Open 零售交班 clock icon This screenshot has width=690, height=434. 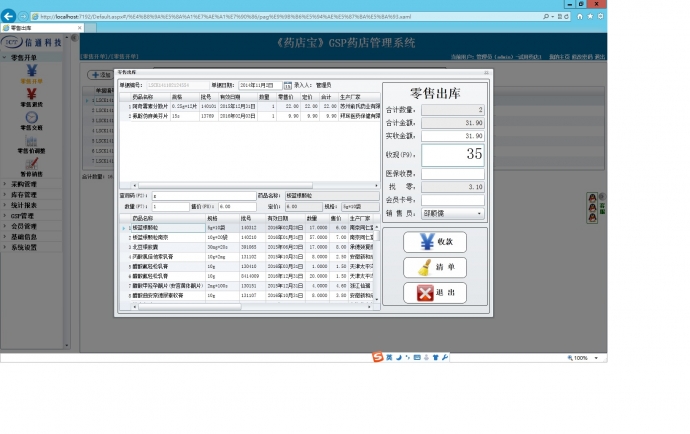click(x=31, y=117)
